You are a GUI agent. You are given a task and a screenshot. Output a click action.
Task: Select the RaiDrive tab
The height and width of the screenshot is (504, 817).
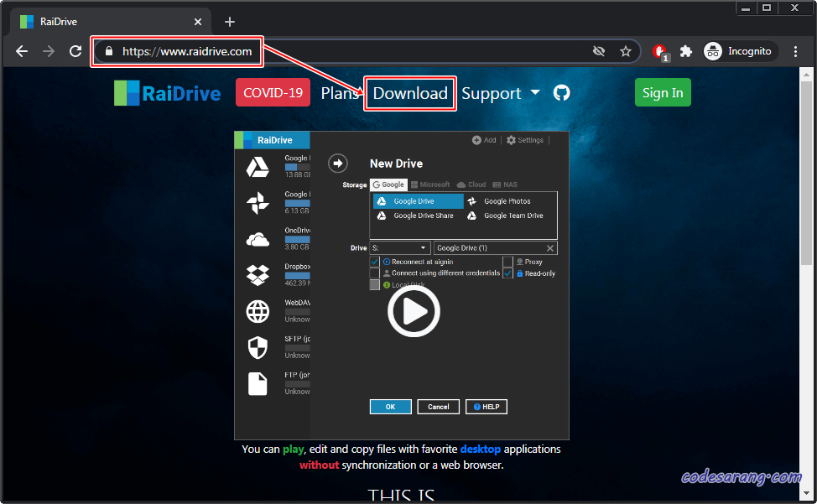tap(111, 22)
